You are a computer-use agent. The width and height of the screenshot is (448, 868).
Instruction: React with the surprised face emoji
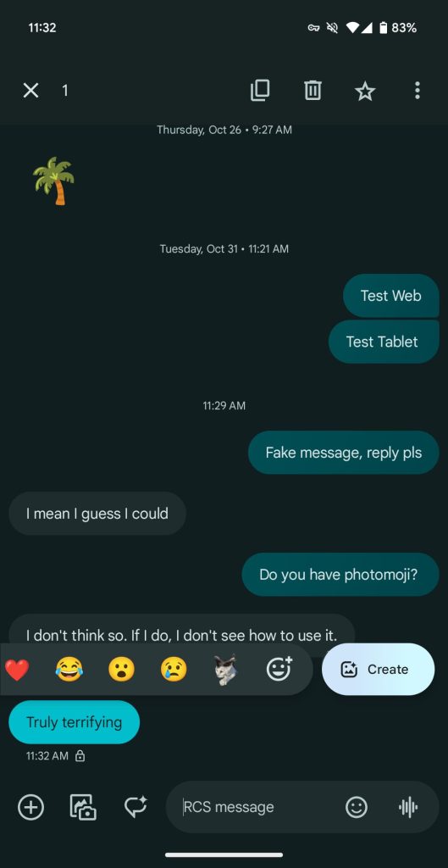121,670
